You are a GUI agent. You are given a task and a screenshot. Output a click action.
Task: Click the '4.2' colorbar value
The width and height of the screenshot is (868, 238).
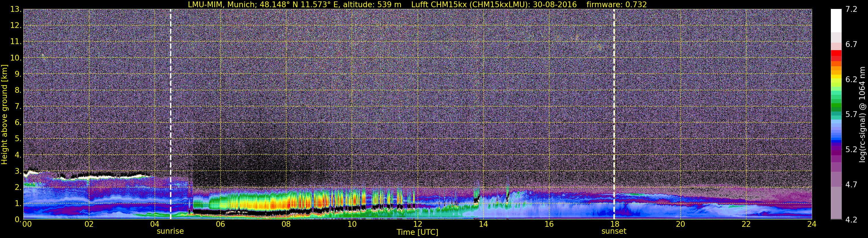coord(851,220)
